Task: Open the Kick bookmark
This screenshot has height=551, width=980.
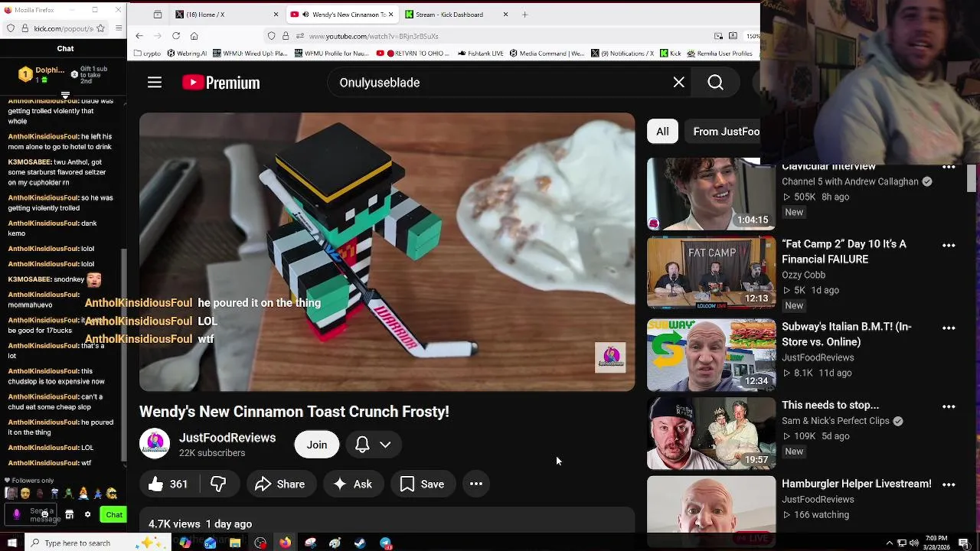Action: (671, 54)
